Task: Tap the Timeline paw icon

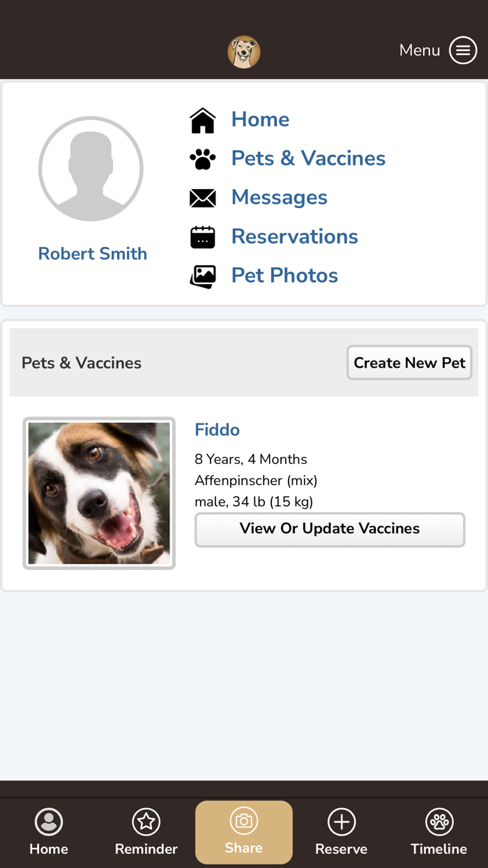Action: point(439,821)
